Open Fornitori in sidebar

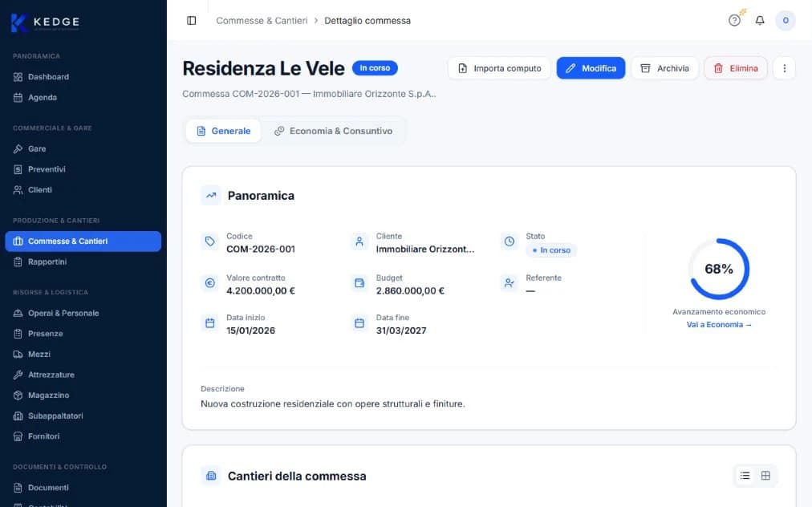click(83, 436)
